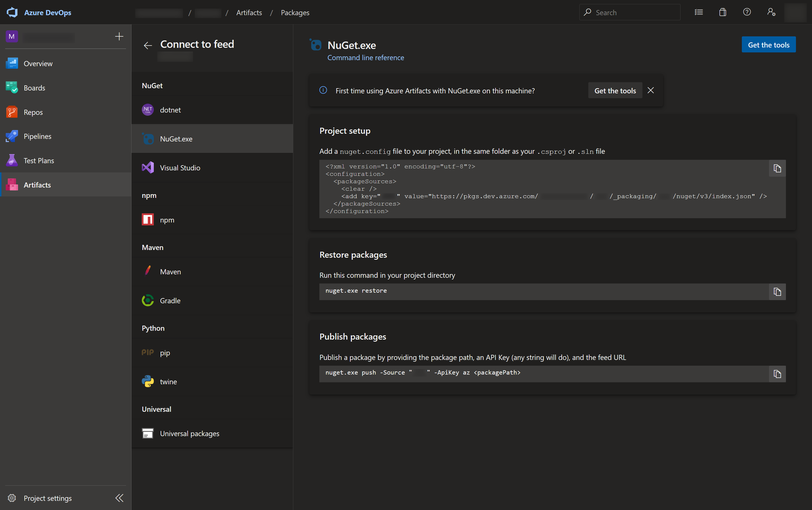Select dotnet in the NuGet group

click(x=212, y=110)
